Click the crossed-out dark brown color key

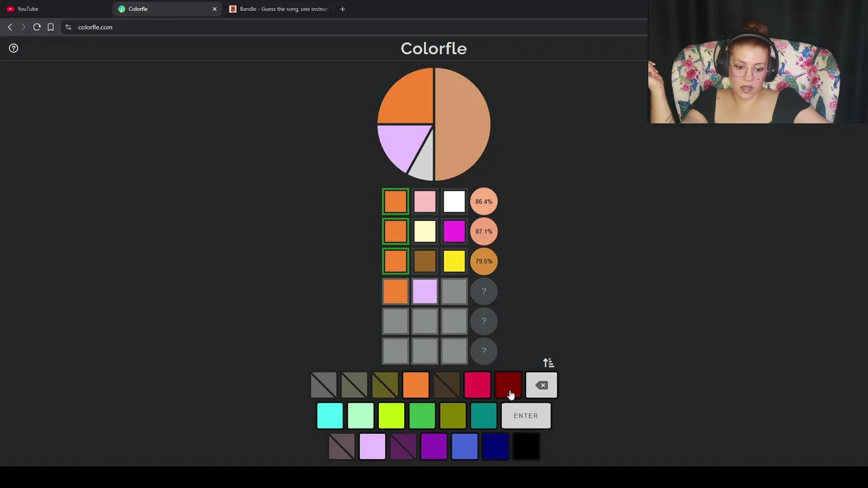tap(446, 386)
